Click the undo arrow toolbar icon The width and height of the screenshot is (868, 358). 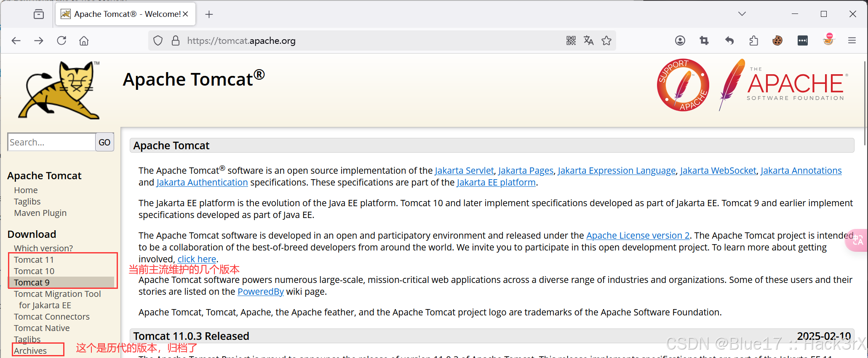tap(729, 40)
